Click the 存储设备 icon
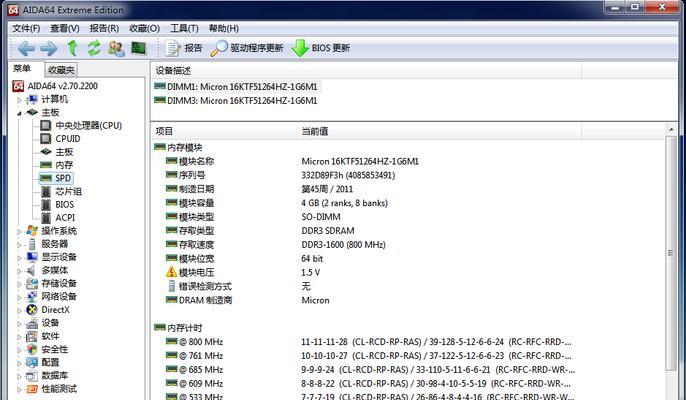This screenshot has height=400, width=686. click(32, 283)
